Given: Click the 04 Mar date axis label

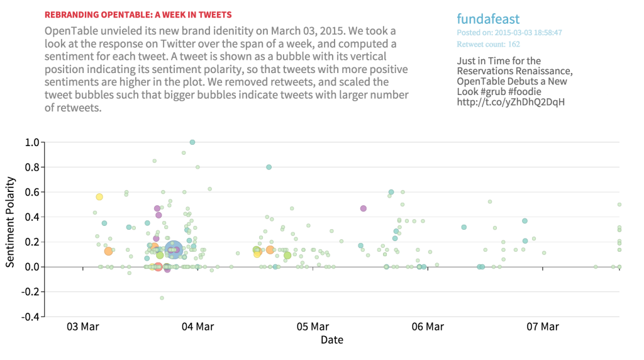Looking at the screenshot, I should (x=197, y=327).
